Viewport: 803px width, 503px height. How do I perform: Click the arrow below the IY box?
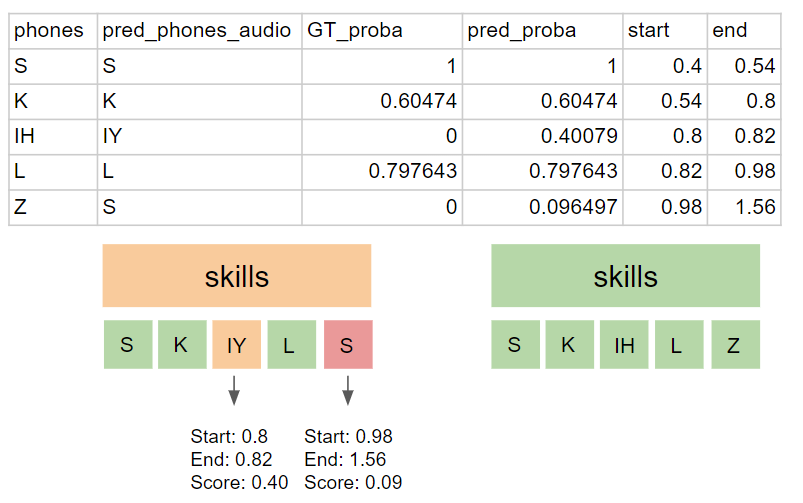pos(234,391)
